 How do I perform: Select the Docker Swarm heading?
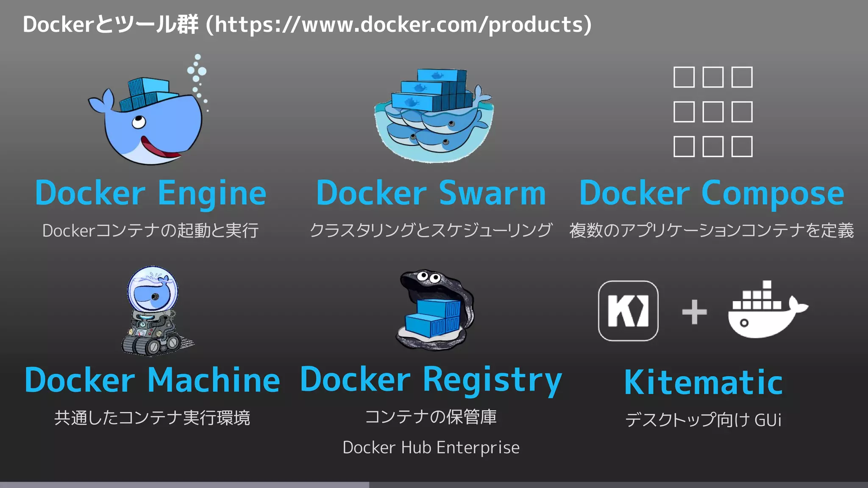point(431,193)
